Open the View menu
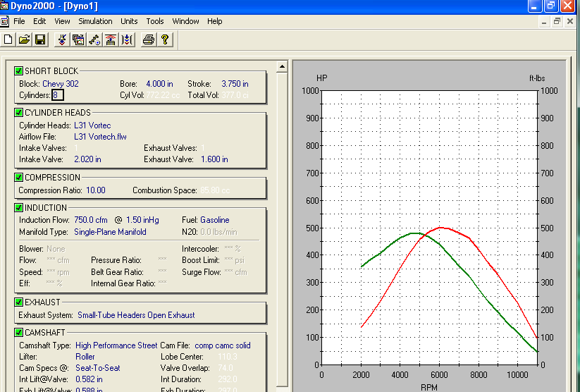The width and height of the screenshot is (580, 392). tap(62, 21)
